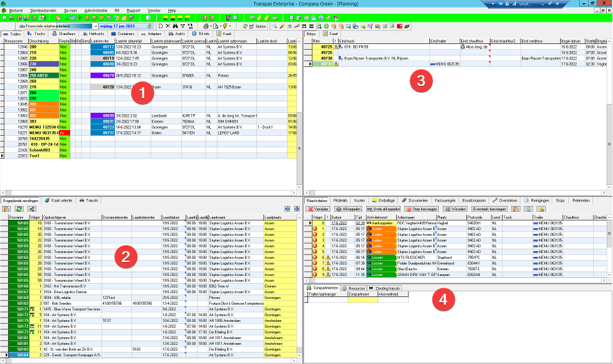Expand the lightning action dropdown arrow

pos(230,26)
